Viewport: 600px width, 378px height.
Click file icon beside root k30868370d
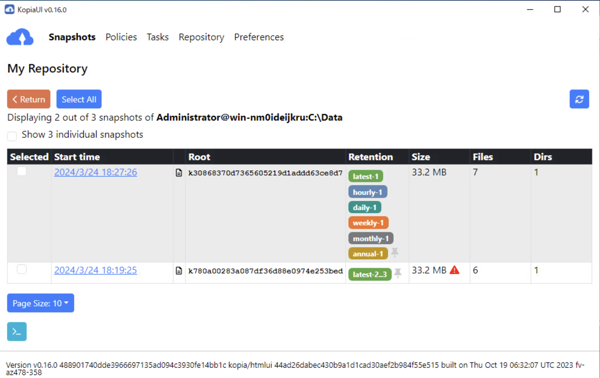[179, 173]
